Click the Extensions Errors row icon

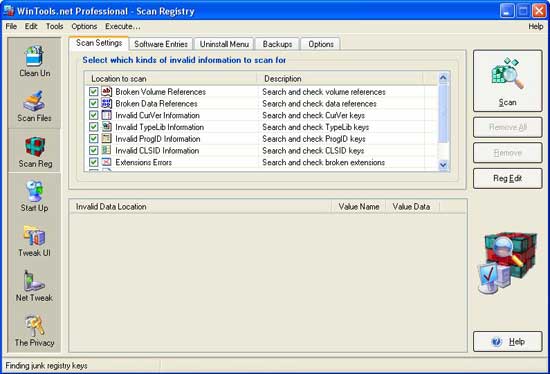coord(106,162)
